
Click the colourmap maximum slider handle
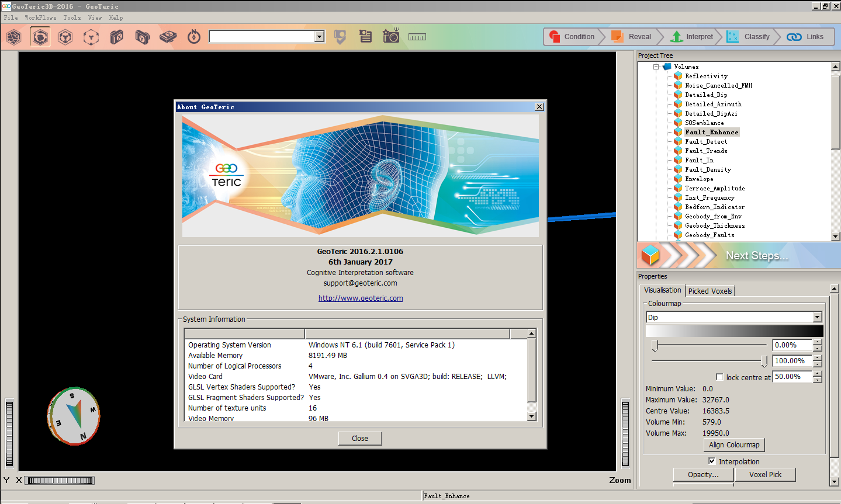(764, 362)
